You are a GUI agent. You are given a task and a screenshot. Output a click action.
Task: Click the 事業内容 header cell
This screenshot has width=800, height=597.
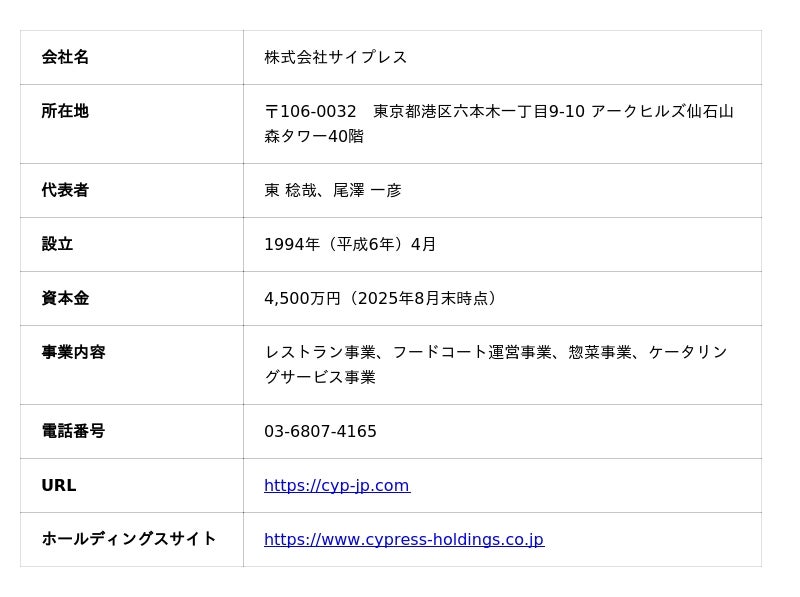point(132,365)
